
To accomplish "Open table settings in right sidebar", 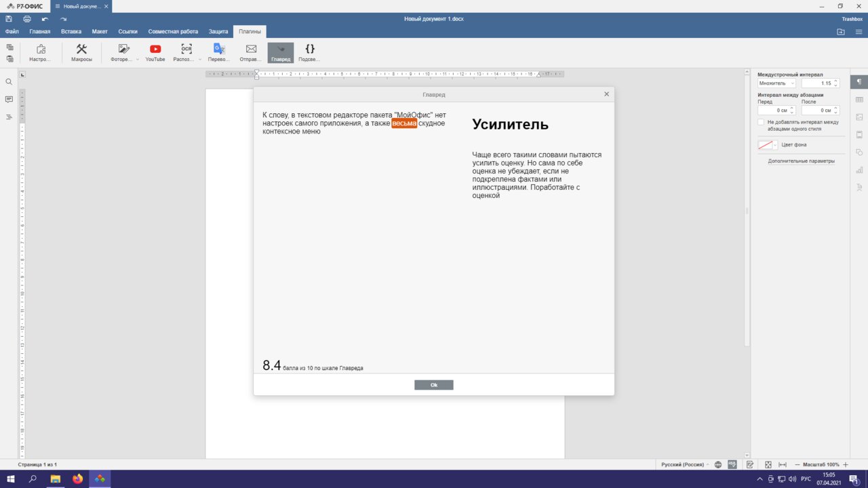I will click(859, 100).
